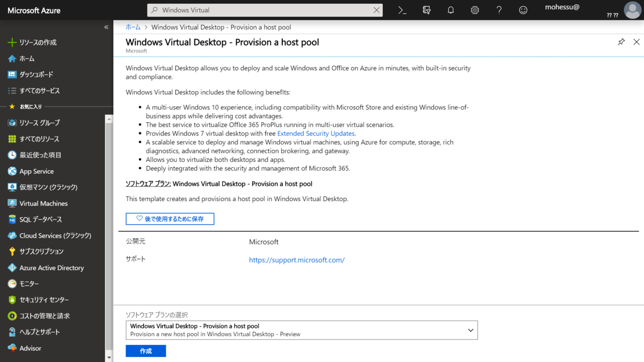Click the plus icon for リソースの作成
The width and height of the screenshot is (644, 362).
pos(12,42)
